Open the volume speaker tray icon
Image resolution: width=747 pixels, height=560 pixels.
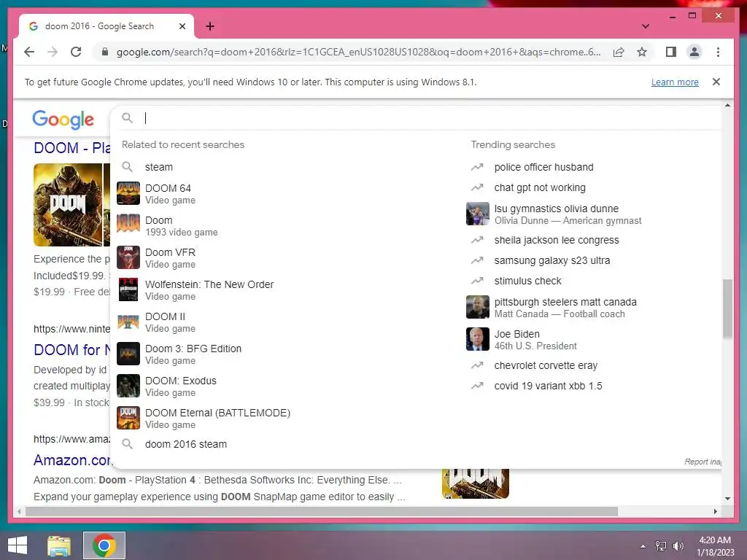678,546
